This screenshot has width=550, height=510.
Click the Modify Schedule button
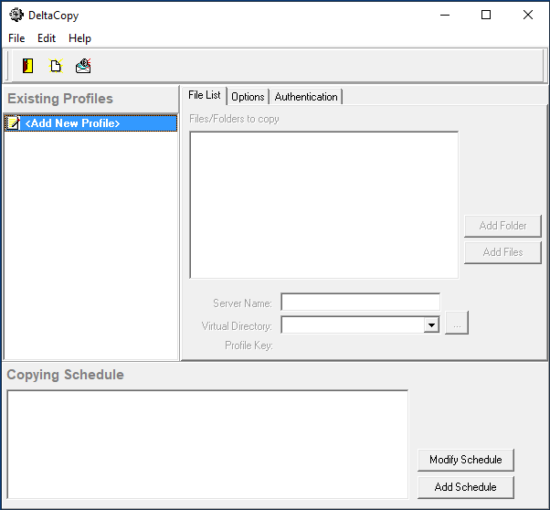point(465,459)
